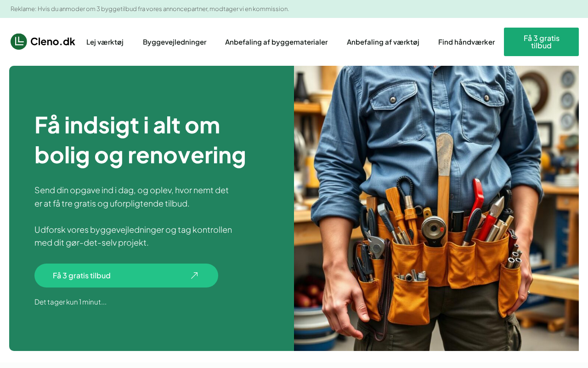Screen dimensions: 588x368
Task: Open the Lej værktøj menu item
Action: coord(105,42)
